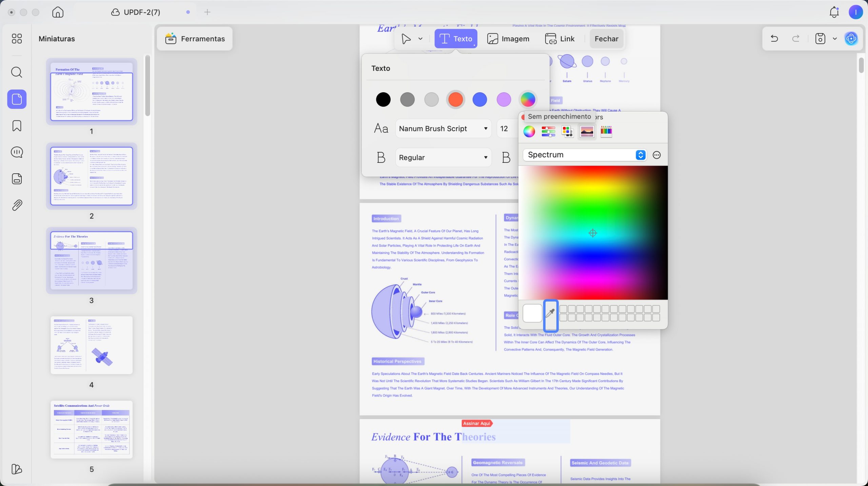Expand the save options dropdown arrow
Image resolution: width=868 pixels, height=486 pixels.
(835, 39)
